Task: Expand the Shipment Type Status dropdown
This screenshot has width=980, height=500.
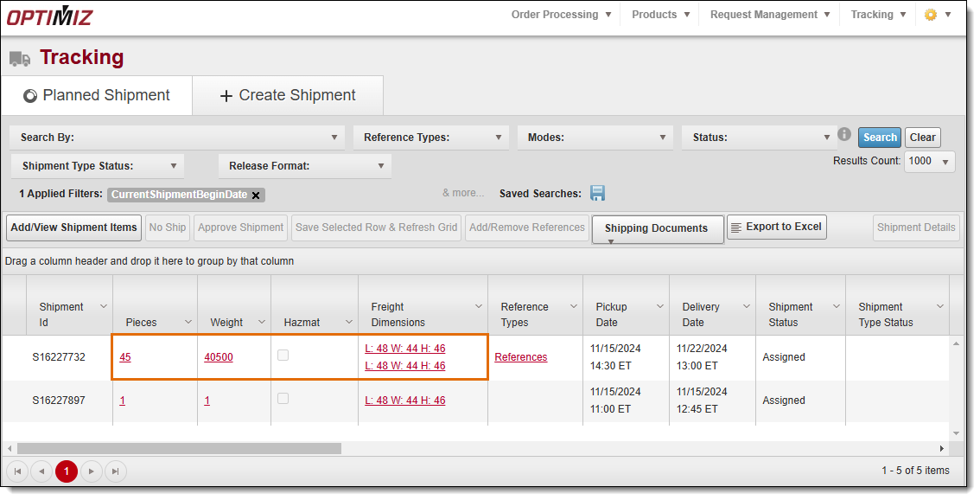Action: pyautogui.click(x=98, y=166)
